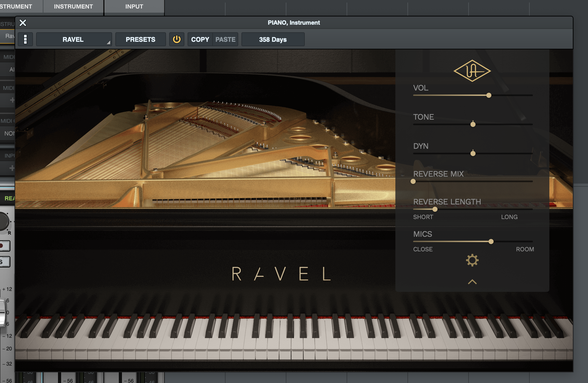Screen dimensions: 588x383
Task: Click the LONG label under REVERSE LENGTH
Action: (509, 217)
